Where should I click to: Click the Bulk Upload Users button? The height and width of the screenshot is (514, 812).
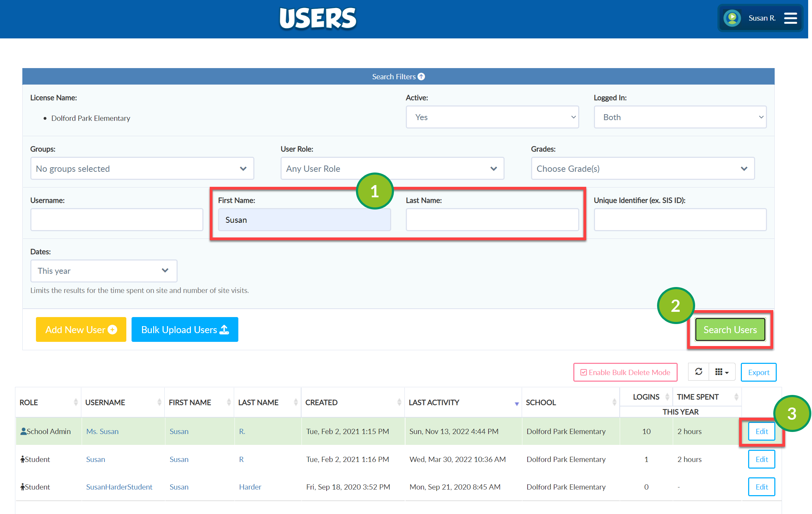(185, 329)
